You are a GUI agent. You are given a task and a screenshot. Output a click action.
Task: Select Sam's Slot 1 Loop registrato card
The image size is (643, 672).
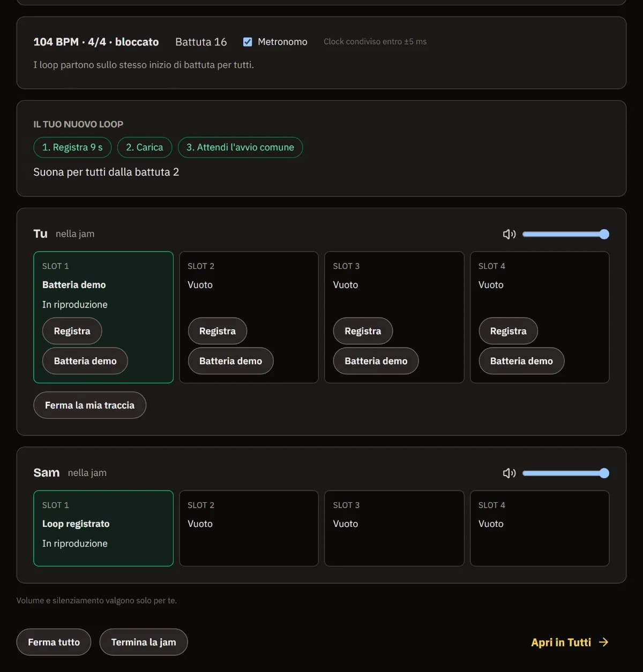[103, 528]
